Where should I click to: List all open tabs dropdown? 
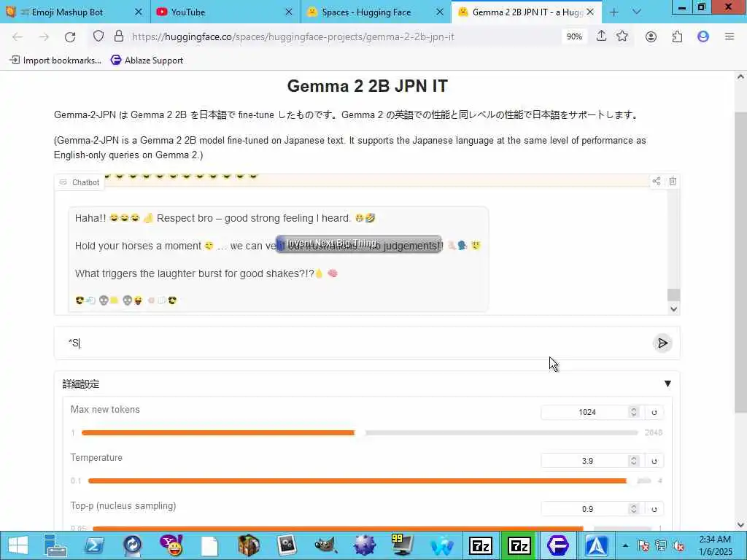click(636, 12)
